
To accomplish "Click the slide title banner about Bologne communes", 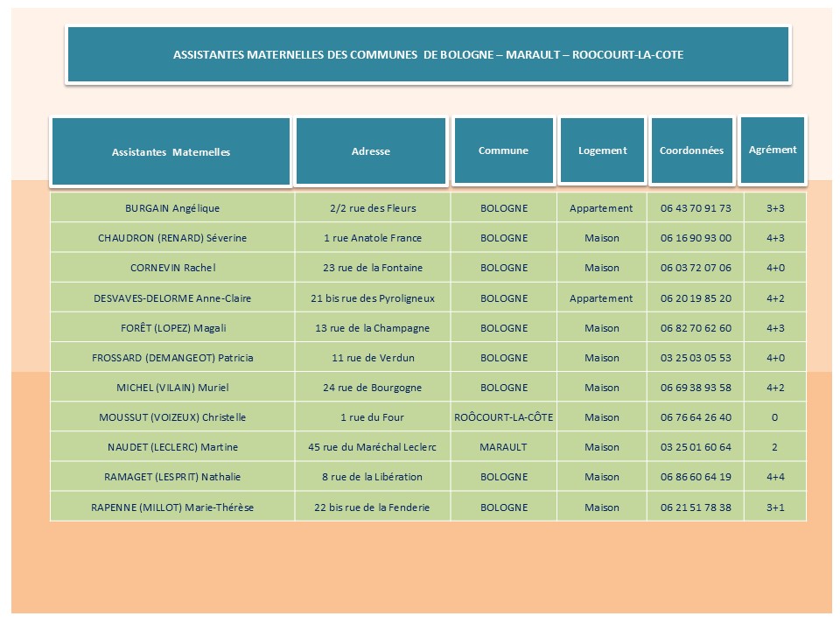I will pyautogui.click(x=428, y=54).
